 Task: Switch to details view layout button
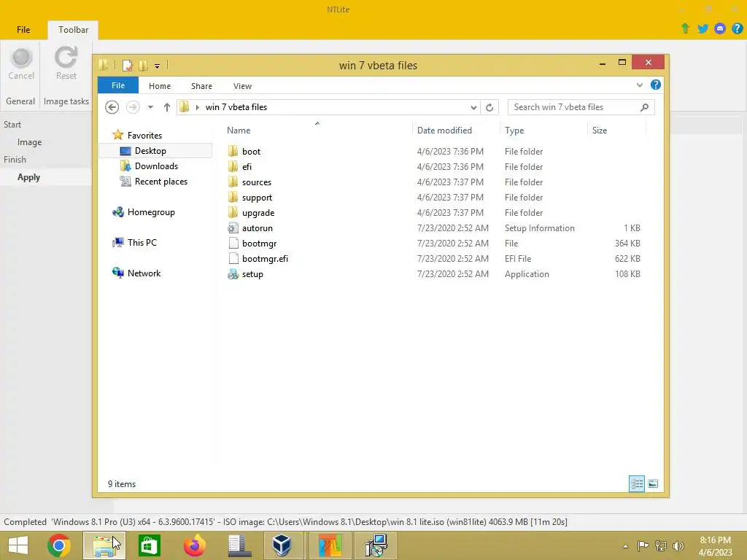point(637,484)
